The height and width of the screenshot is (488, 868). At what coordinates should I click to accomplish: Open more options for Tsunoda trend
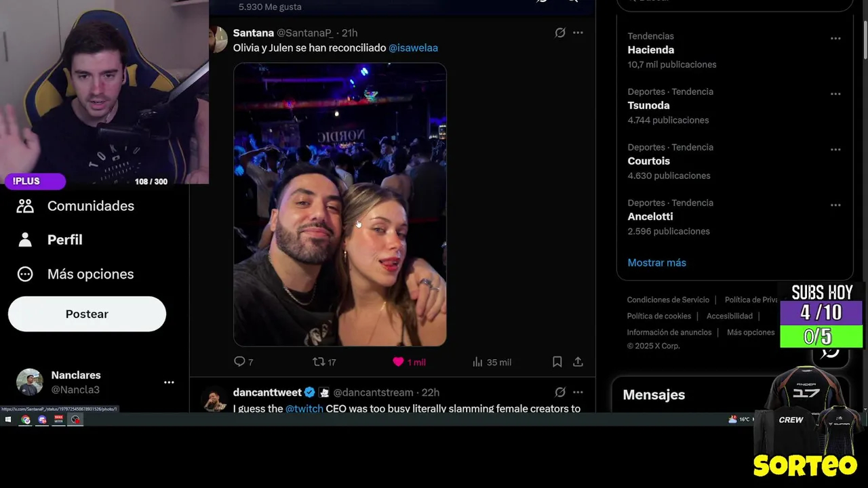tap(835, 94)
